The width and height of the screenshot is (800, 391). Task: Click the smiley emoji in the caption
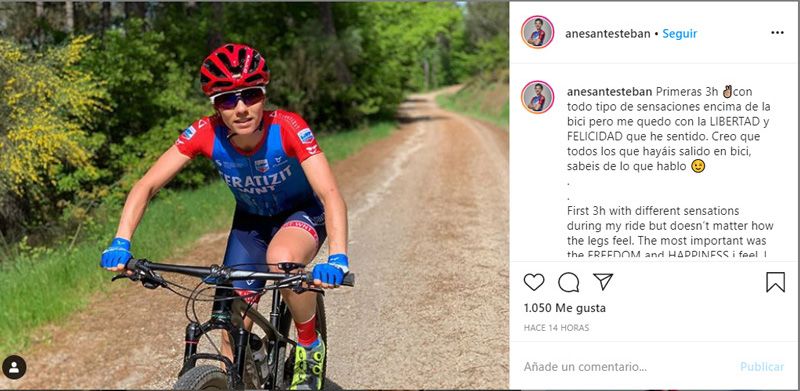(697, 166)
